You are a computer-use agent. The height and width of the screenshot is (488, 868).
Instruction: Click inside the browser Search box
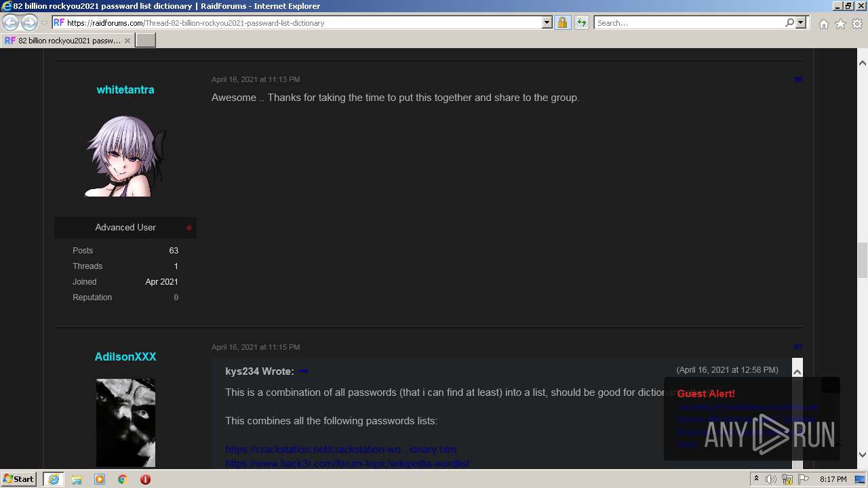pyautogui.click(x=688, y=22)
